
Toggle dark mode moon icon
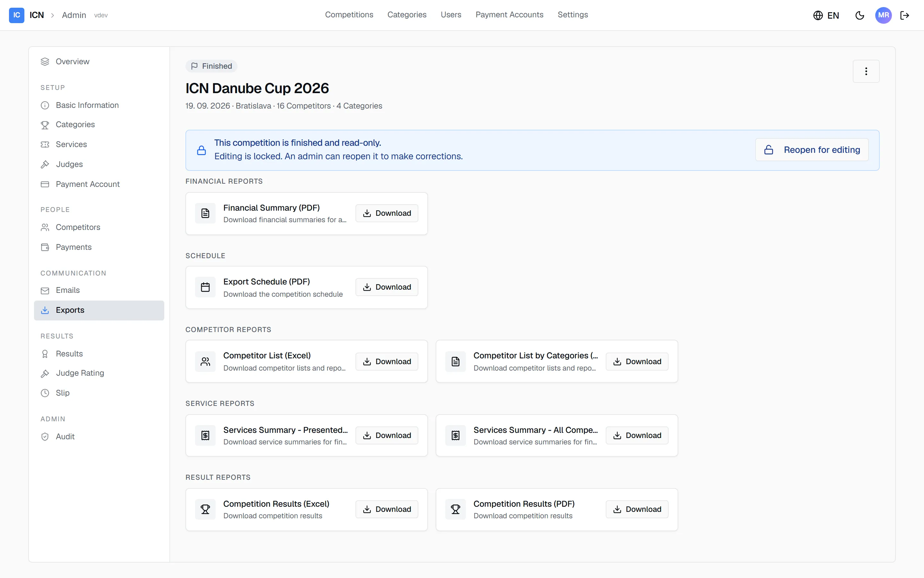point(860,15)
